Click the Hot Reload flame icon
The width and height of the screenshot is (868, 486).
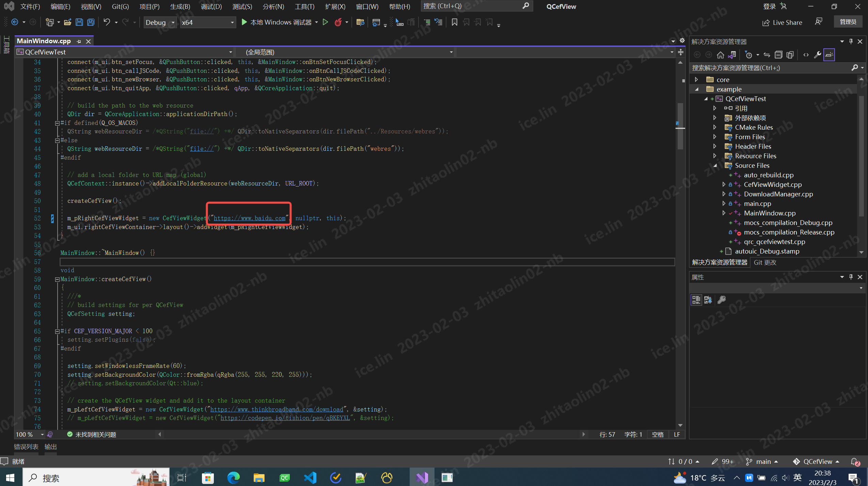[337, 22]
